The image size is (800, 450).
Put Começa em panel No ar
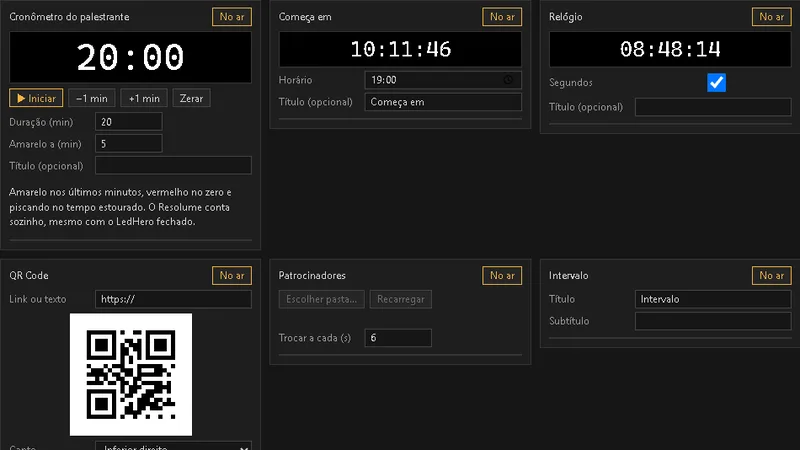[x=502, y=17]
